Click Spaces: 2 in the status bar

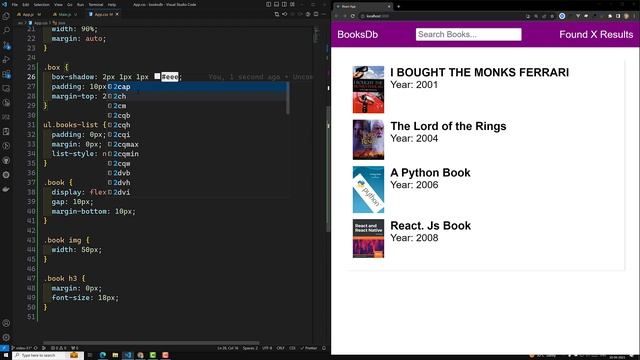pyautogui.click(x=250, y=348)
